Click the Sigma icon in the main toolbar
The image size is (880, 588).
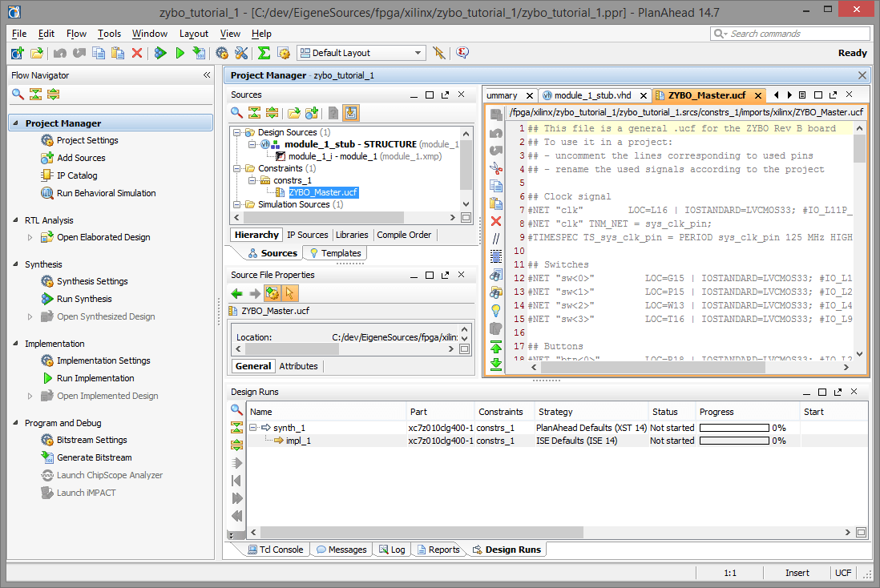click(x=263, y=53)
